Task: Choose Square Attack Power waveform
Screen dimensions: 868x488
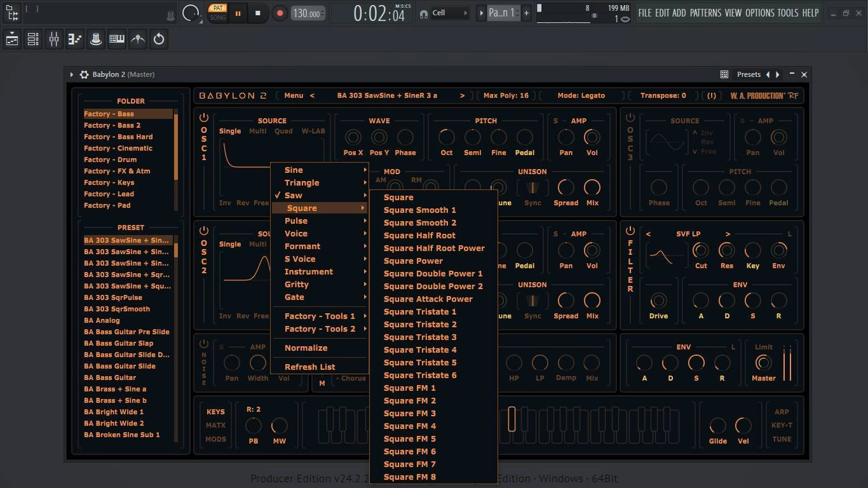Action: (x=433, y=299)
